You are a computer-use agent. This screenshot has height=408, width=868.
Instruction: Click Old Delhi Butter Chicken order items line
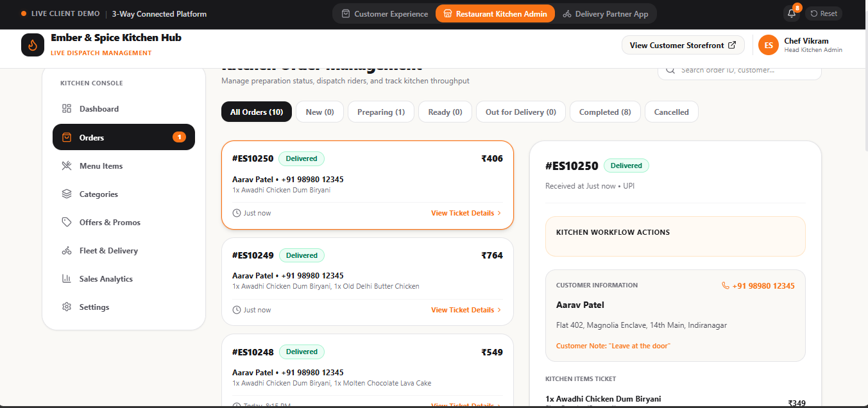pyautogui.click(x=326, y=286)
